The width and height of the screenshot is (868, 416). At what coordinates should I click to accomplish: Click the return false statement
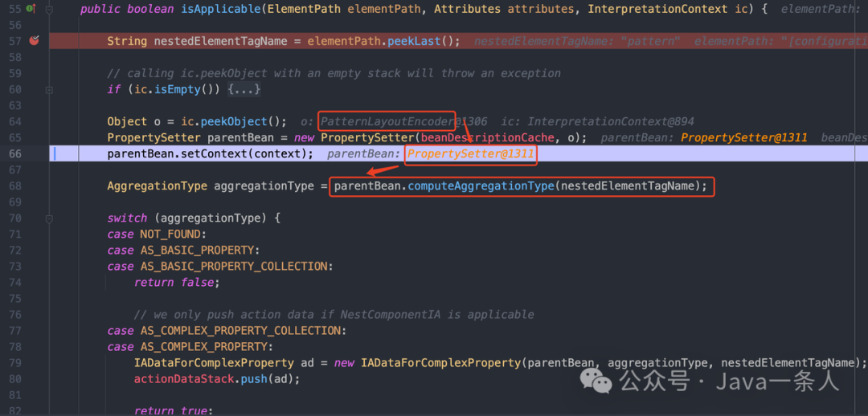pyautogui.click(x=176, y=282)
